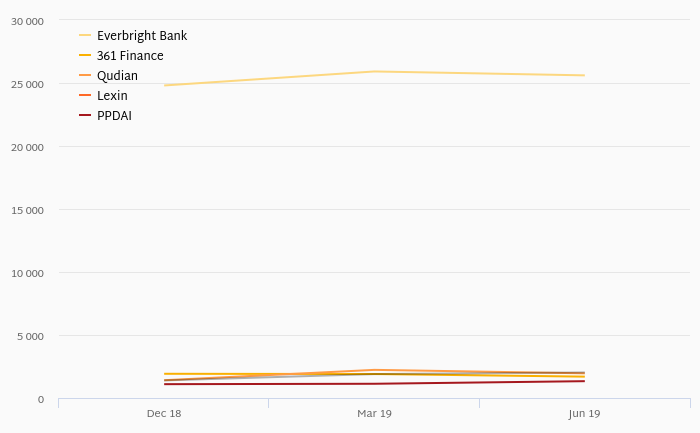
Task: Click the Qudian orange legend swatch
Action: point(85,75)
